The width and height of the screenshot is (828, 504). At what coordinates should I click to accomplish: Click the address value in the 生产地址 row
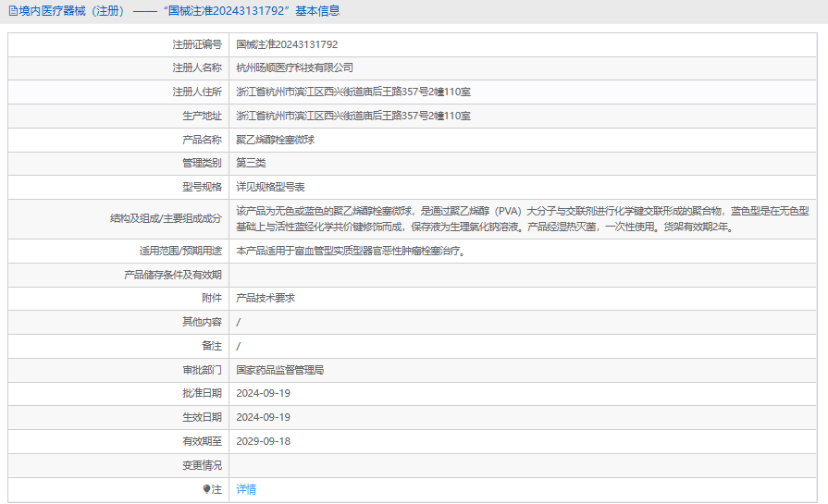[353, 116]
